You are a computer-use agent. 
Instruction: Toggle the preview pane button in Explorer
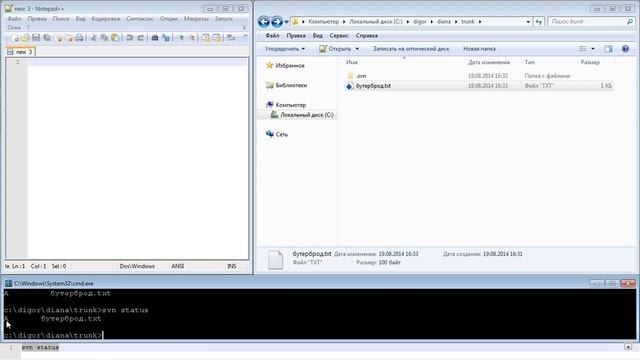(x=609, y=49)
